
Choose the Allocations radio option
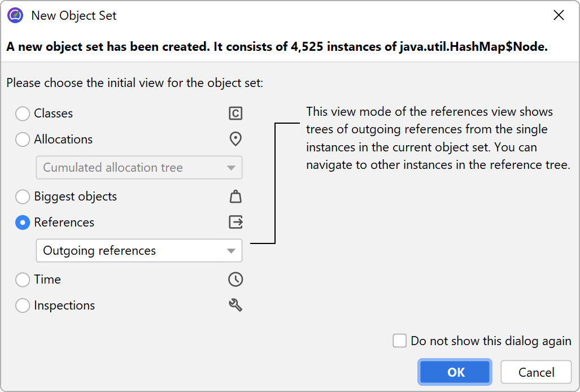tap(23, 140)
